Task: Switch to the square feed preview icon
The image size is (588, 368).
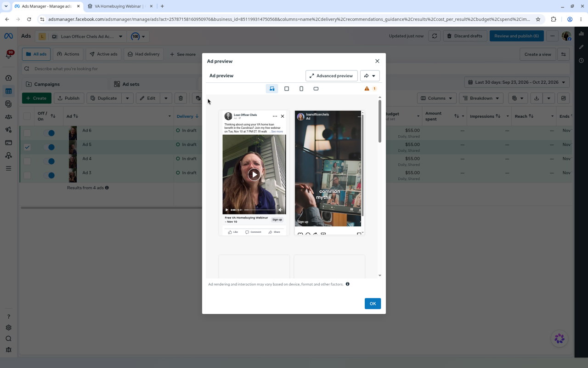Action: [x=287, y=89]
